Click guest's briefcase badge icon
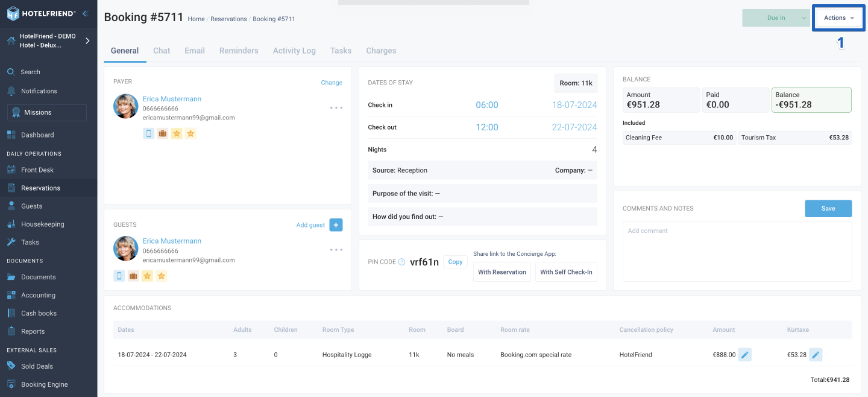This screenshot has width=868, height=397. [133, 276]
